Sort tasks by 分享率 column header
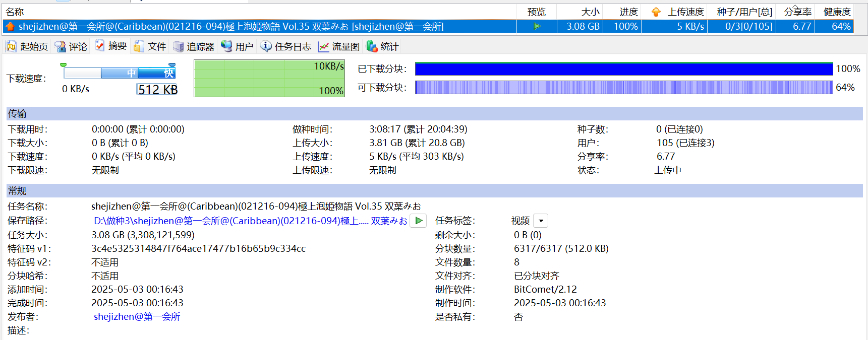868x340 pixels. click(x=797, y=12)
